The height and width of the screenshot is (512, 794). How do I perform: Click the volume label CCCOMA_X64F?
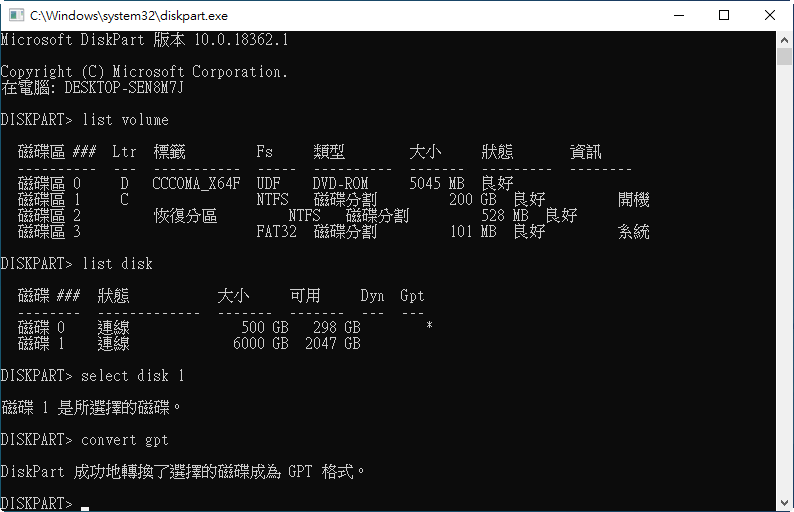pos(196,183)
